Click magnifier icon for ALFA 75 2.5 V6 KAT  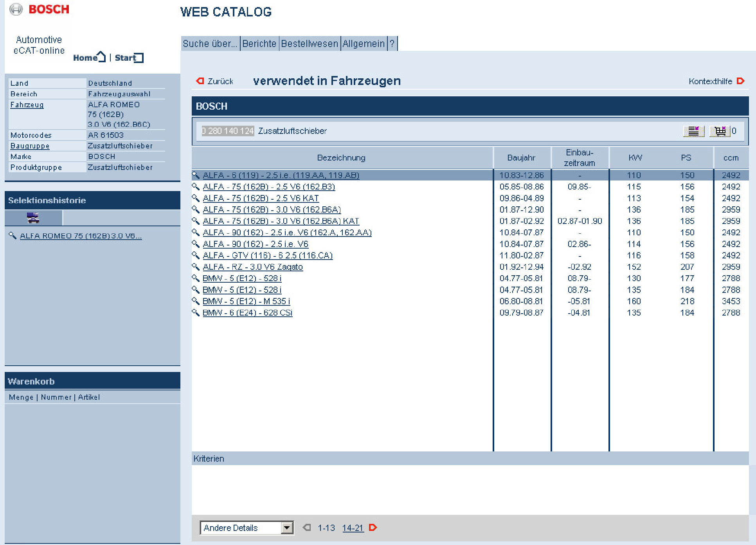click(196, 198)
